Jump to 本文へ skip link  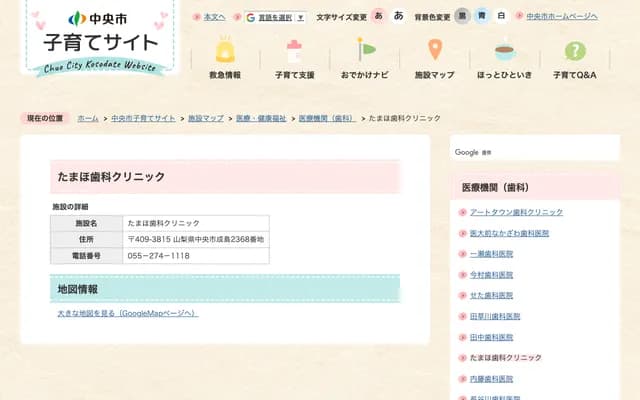[x=214, y=17]
